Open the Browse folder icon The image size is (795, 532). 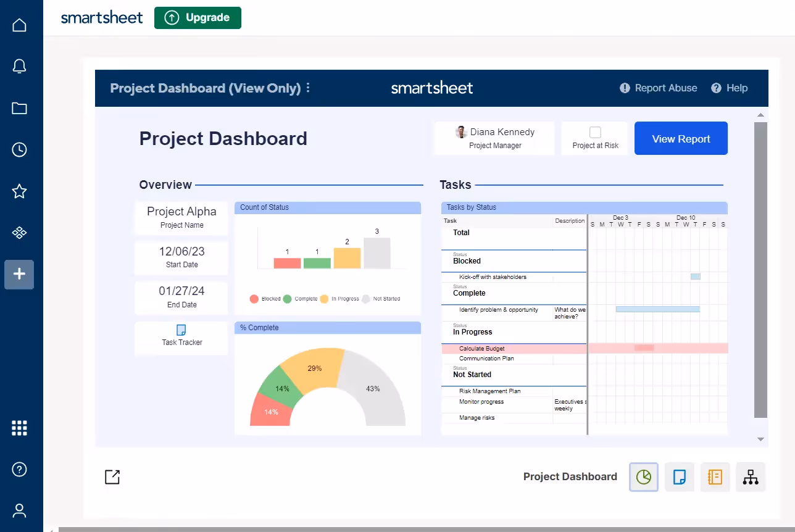pos(19,109)
